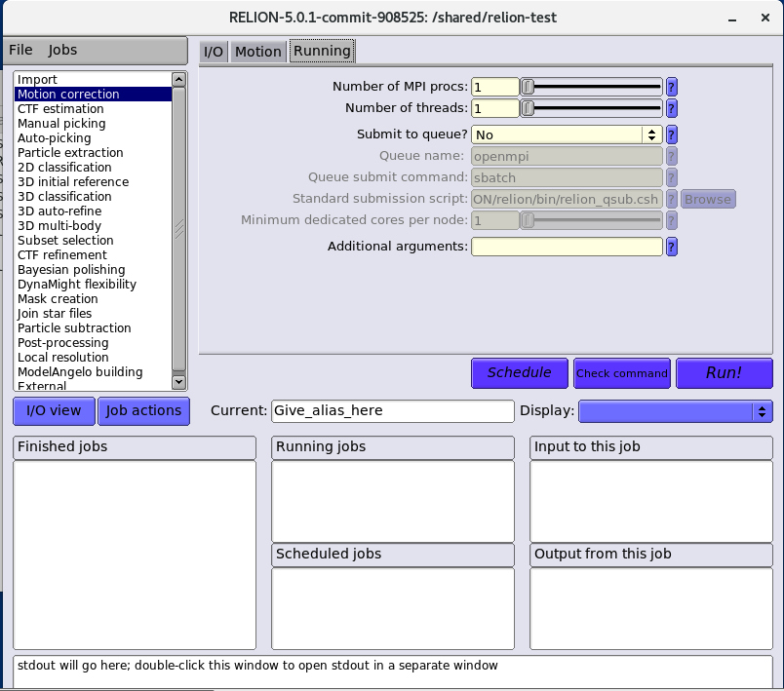Screen dimensions: 784x691
Task: Open help for Standard submission script
Action: (671, 199)
